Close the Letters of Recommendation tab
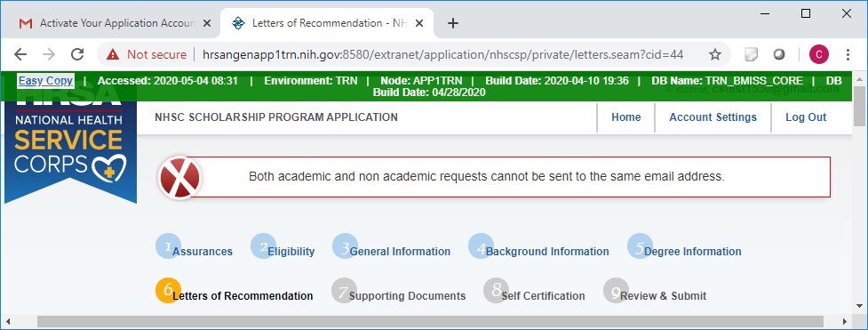868x330 pixels. (419, 23)
